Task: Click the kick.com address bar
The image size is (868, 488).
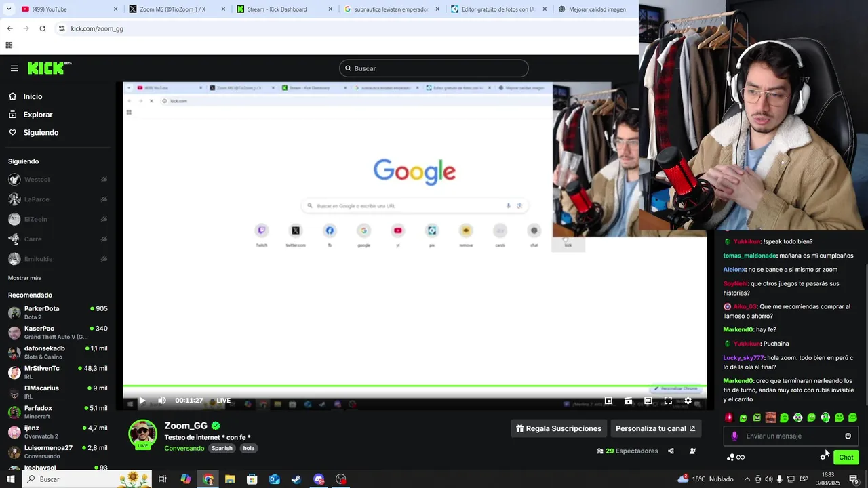Action: pyautogui.click(x=346, y=28)
